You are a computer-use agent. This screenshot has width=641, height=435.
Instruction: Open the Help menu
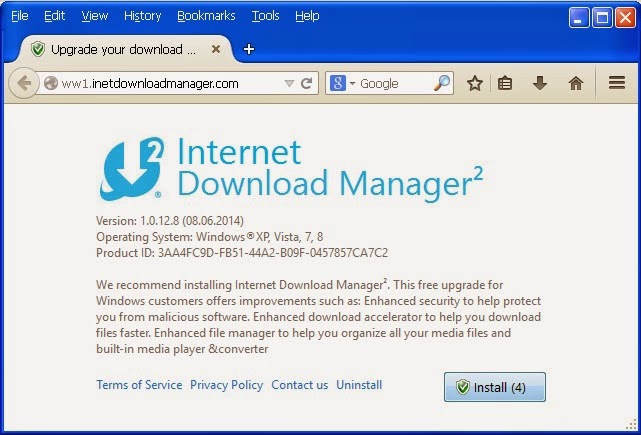pos(307,16)
